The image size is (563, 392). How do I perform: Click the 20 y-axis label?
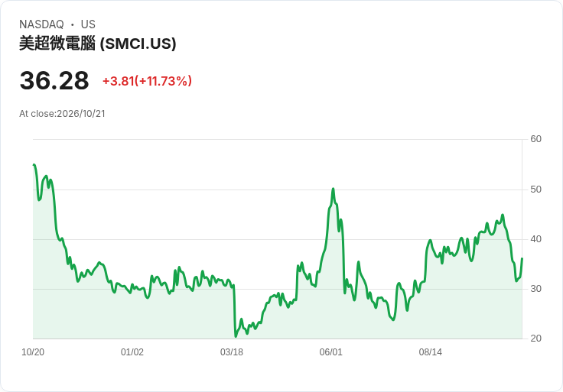(x=535, y=339)
